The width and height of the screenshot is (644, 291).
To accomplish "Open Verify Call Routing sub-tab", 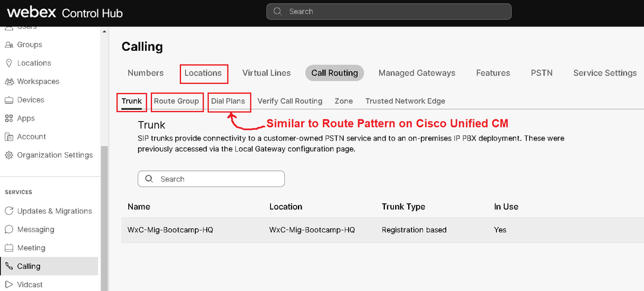I will tap(289, 101).
